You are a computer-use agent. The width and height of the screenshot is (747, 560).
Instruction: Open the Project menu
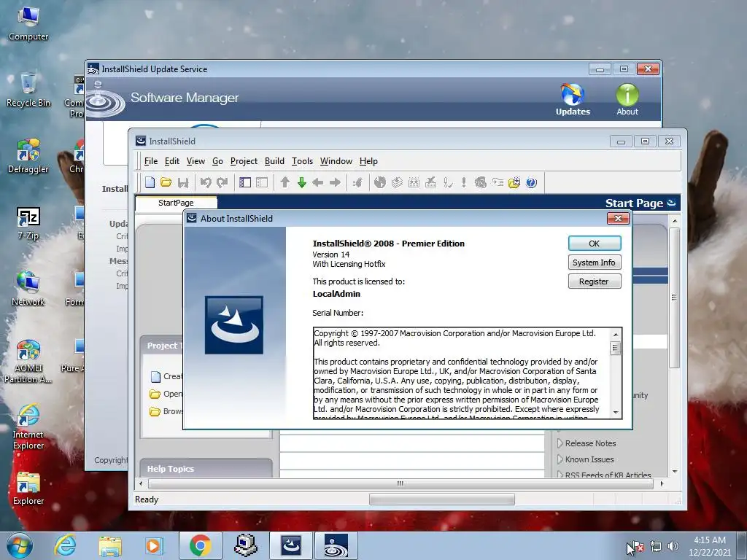point(244,161)
